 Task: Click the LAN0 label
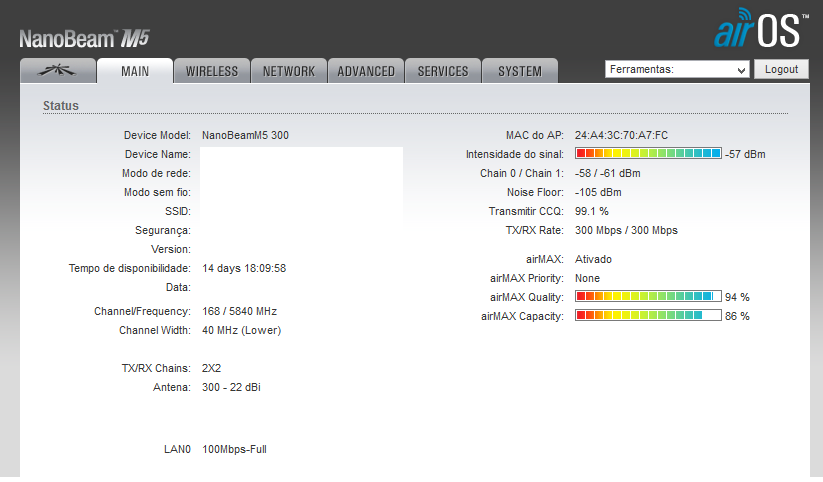[x=177, y=449]
